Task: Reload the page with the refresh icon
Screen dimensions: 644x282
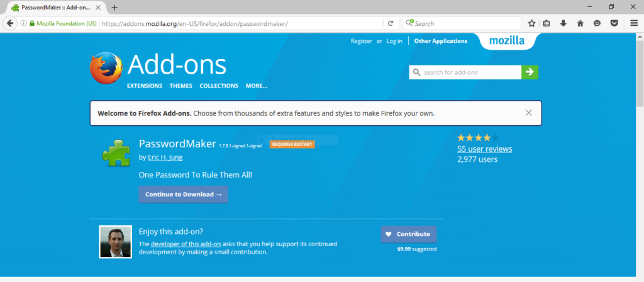Action: (391, 23)
